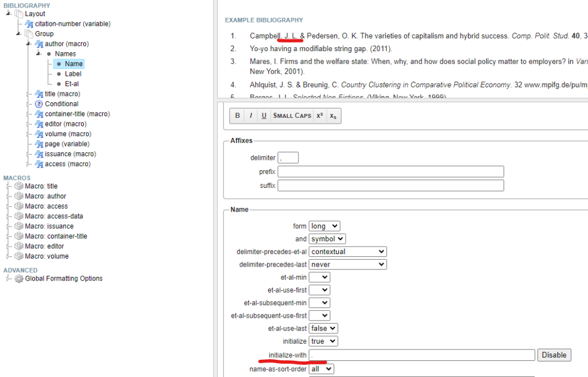Toggle the Italic formatting button
588x377 pixels.
pyautogui.click(x=251, y=116)
